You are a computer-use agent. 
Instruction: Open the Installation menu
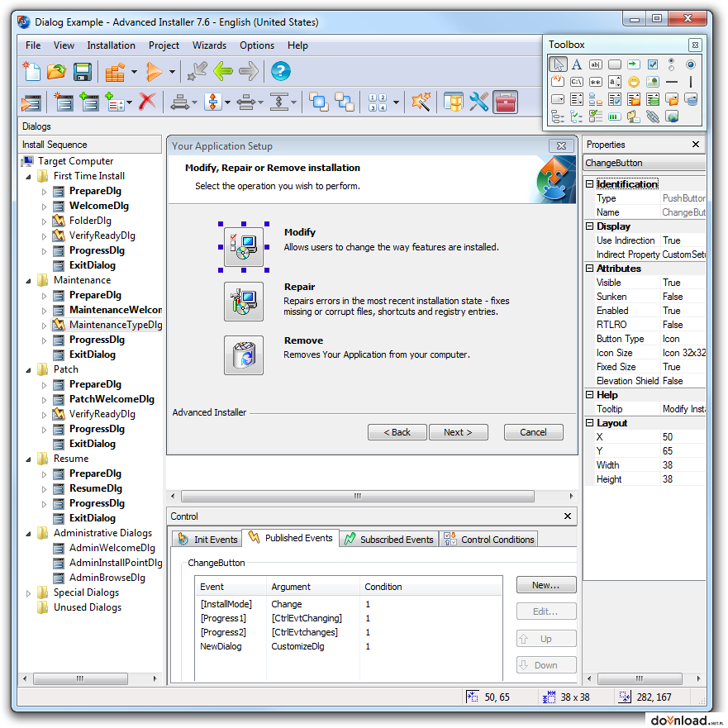tap(111, 45)
